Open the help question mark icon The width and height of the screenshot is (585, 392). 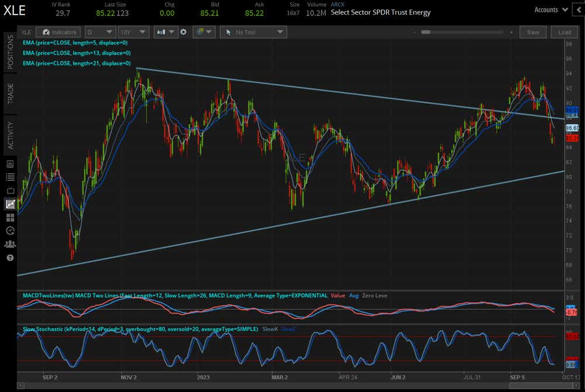(x=10, y=258)
